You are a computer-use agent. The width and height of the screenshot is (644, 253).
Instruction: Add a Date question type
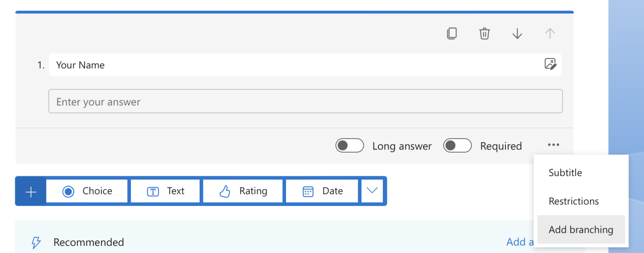point(322,191)
